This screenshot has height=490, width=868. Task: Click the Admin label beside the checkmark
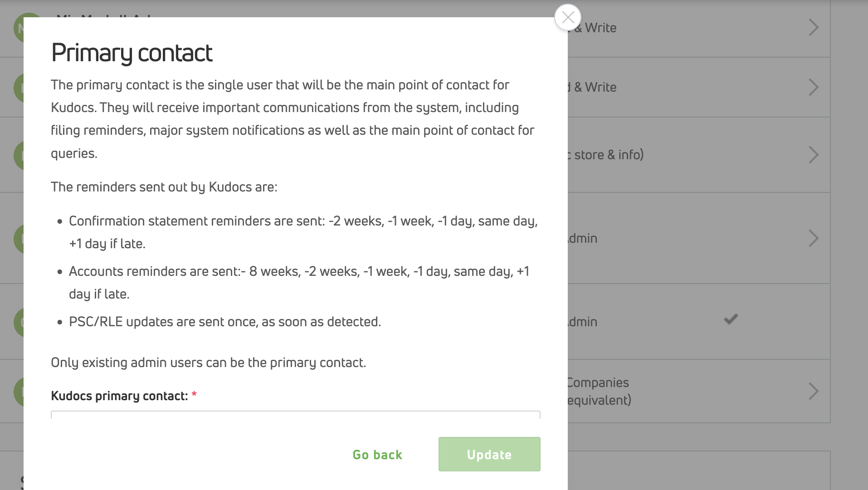tap(583, 322)
